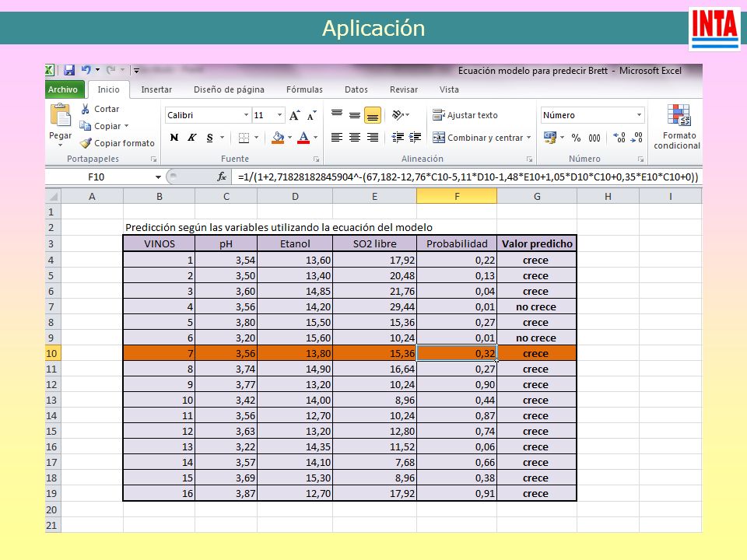Click cell showing probability 0,91
The width and height of the screenshot is (747, 560).
pos(457,493)
